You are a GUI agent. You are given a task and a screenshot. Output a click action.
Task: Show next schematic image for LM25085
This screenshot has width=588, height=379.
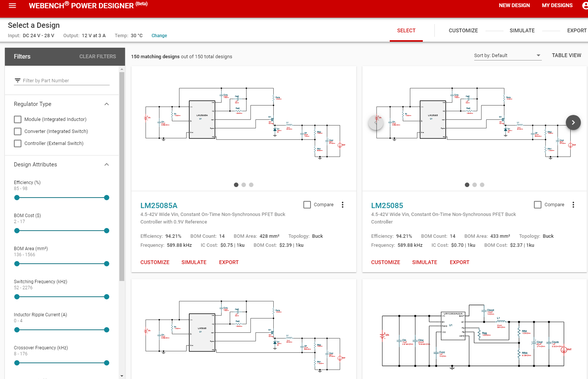pyautogui.click(x=573, y=122)
